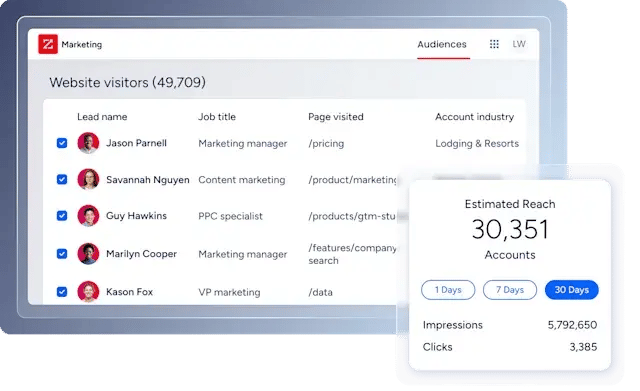Click Marilyn Cooper's avatar photo
The width and height of the screenshot is (640, 391).
tap(88, 253)
